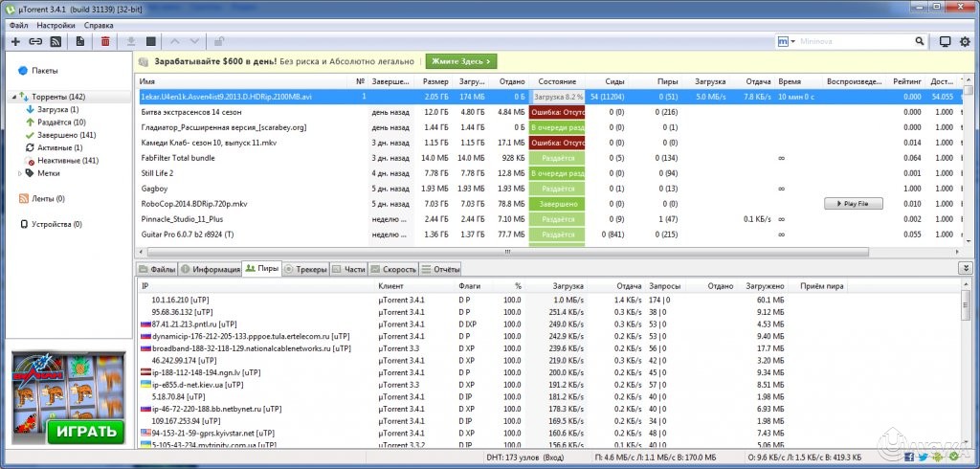Click the green Жмите Здесь button
The height and width of the screenshot is (469, 980).
(461, 61)
